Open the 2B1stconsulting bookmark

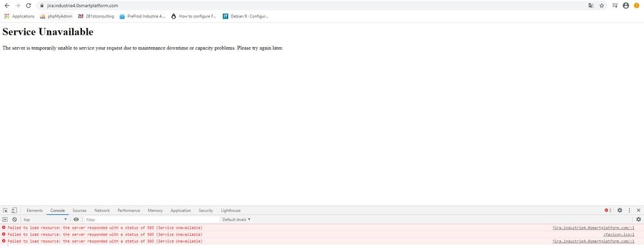95,16
